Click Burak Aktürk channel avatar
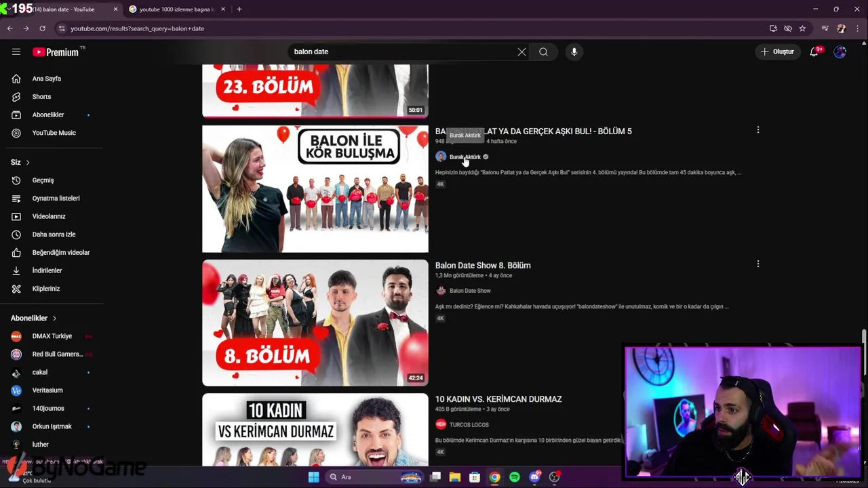This screenshot has height=488, width=868. pyautogui.click(x=441, y=157)
